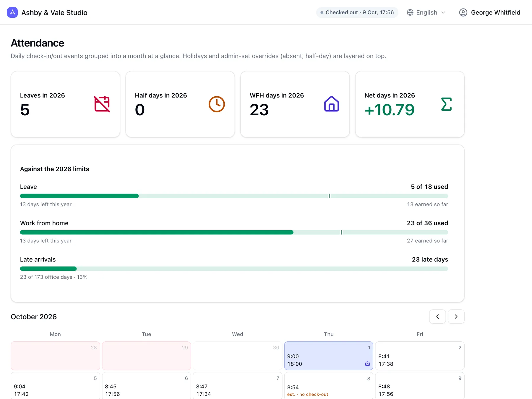The height and width of the screenshot is (399, 532).
Task: Click the globe language icon
Action: click(x=410, y=12)
